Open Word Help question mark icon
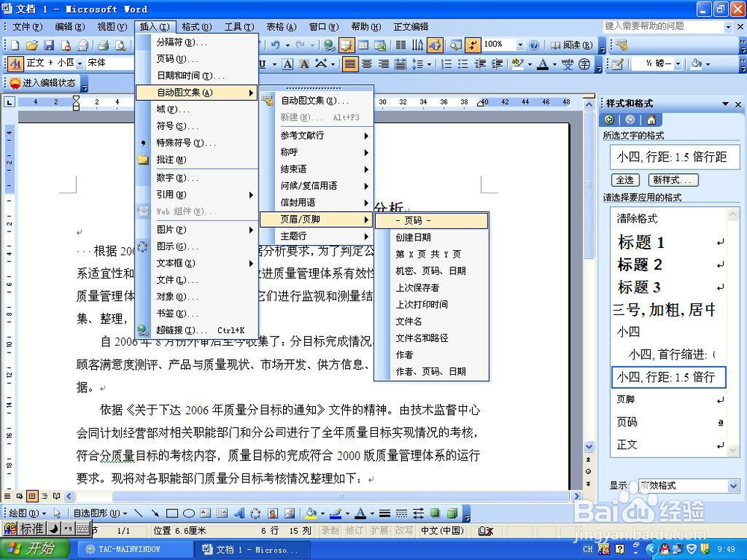 tap(534, 46)
